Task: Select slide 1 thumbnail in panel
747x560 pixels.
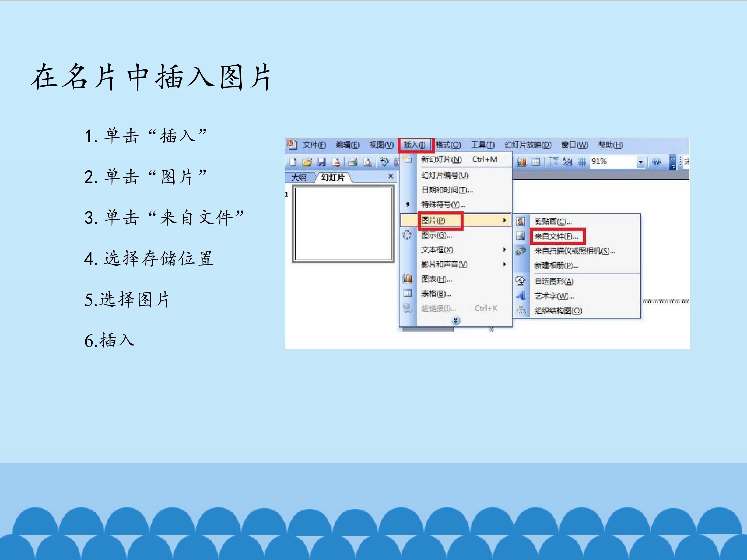Action: (x=343, y=224)
